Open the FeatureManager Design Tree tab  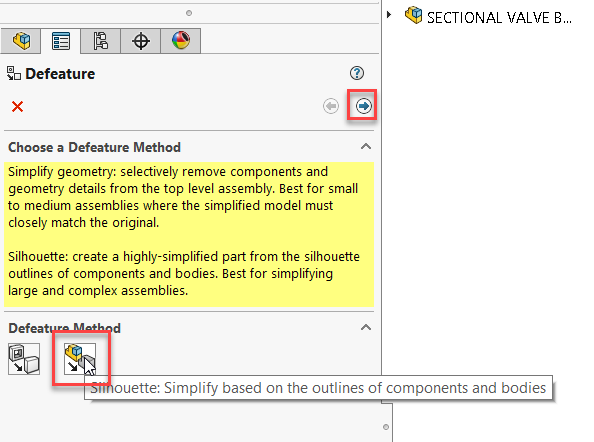[21, 41]
